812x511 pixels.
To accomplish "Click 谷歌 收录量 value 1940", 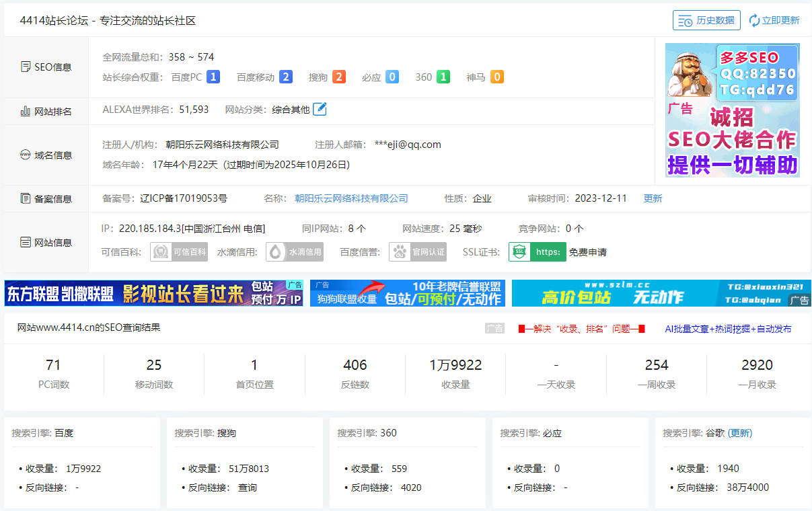I will coord(728,469).
